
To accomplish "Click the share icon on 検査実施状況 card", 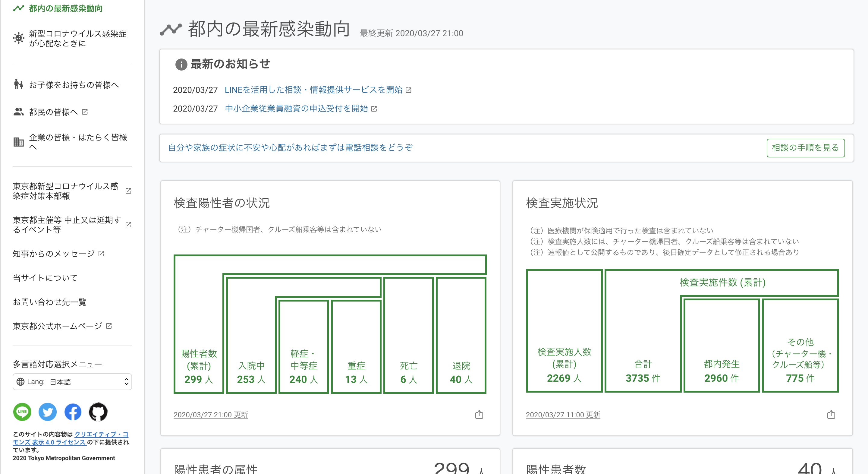I will pos(832,415).
